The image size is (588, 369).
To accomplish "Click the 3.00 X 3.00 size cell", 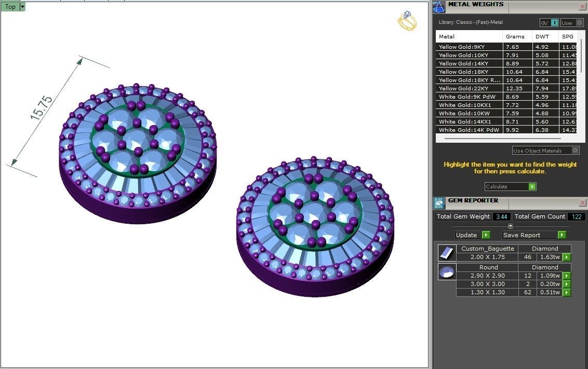I will point(488,284).
